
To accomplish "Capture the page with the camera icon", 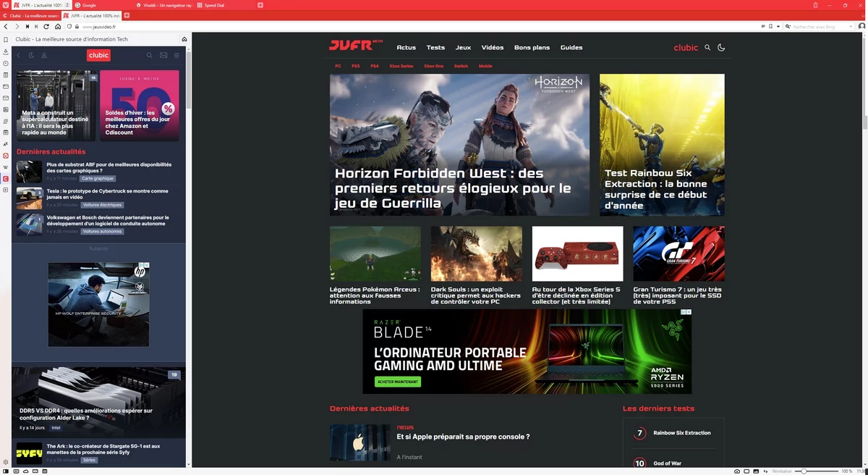I will pyautogui.click(x=737, y=471).
